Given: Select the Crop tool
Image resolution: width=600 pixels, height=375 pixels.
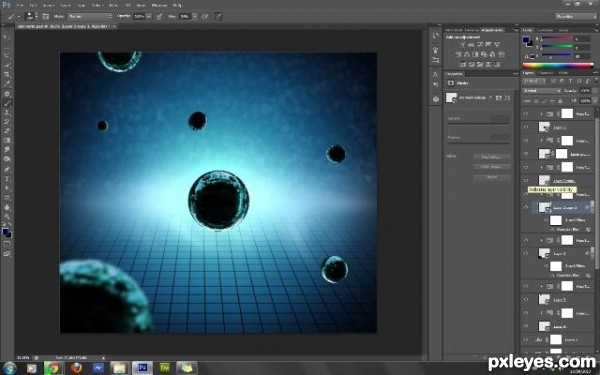Looking at the screenshot, I should click(x=7, y=75).
